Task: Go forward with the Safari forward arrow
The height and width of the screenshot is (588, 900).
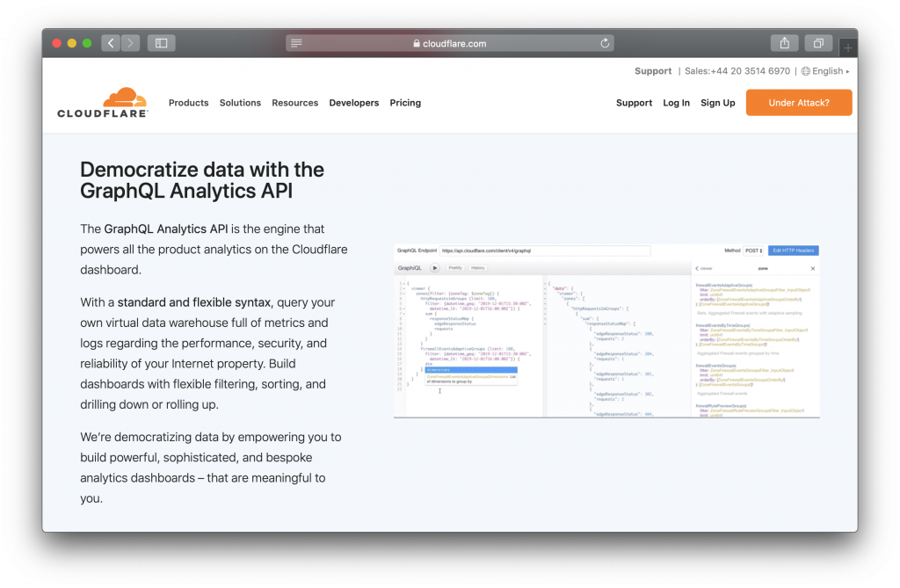Action: [x=130, y=43]
